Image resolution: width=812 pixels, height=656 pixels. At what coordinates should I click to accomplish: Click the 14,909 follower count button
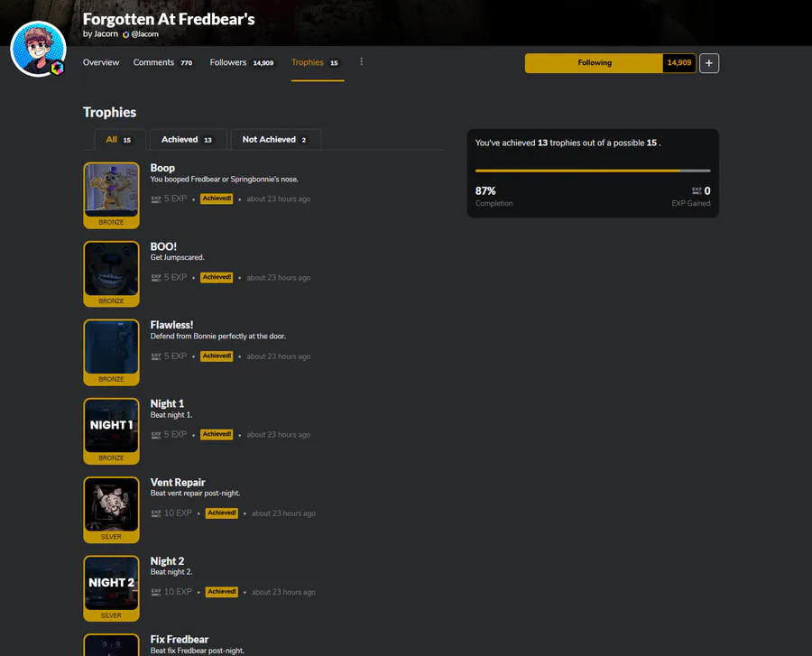click(x=678, y=63)
